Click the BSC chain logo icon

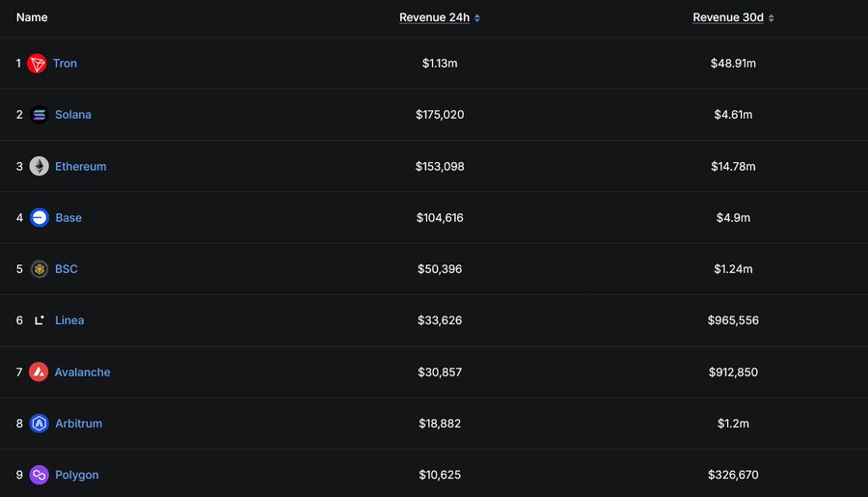coord(39,269)
